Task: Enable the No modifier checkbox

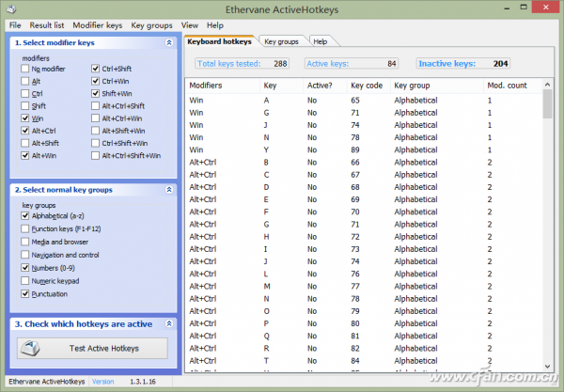Action: [24, 70]
